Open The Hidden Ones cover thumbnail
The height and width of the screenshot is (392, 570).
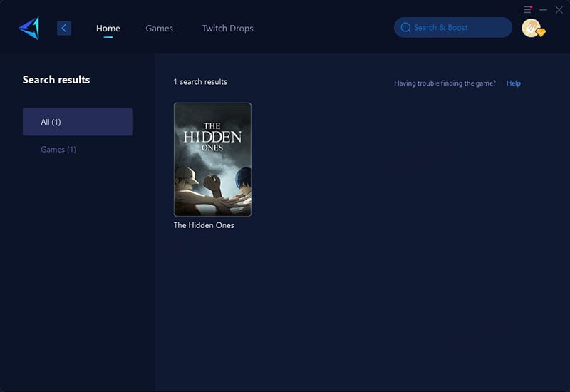pos(212,159)
